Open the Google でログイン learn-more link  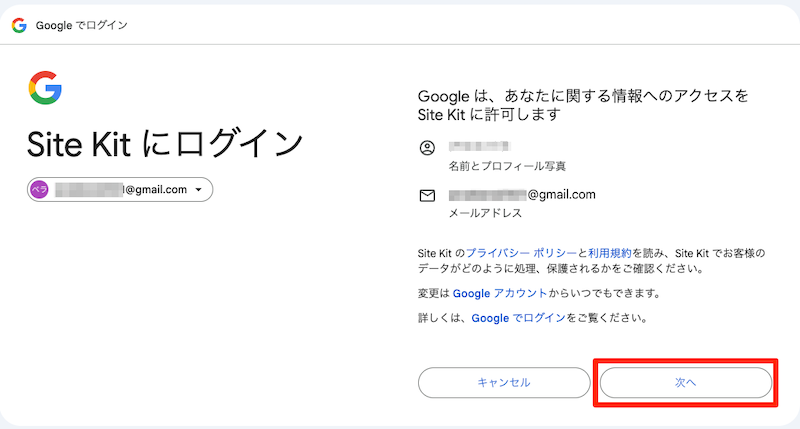[518, 318]
